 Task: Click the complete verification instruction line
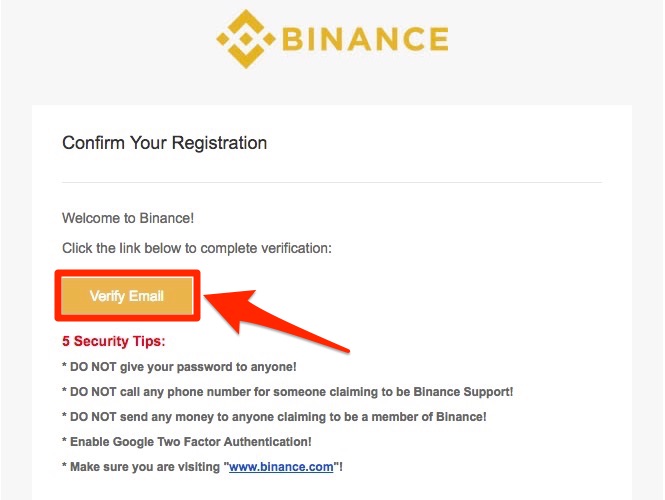click(x=197, y=248)
